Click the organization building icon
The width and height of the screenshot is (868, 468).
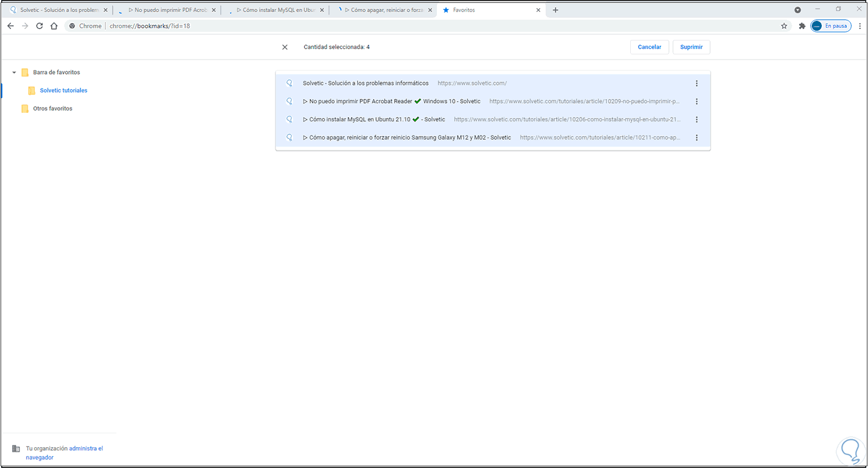[x=16, y=449]
